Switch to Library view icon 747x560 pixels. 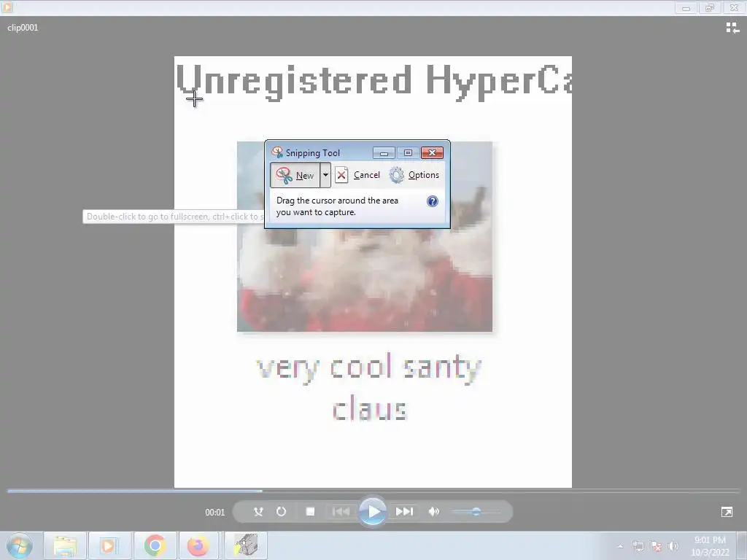point(732,28)
